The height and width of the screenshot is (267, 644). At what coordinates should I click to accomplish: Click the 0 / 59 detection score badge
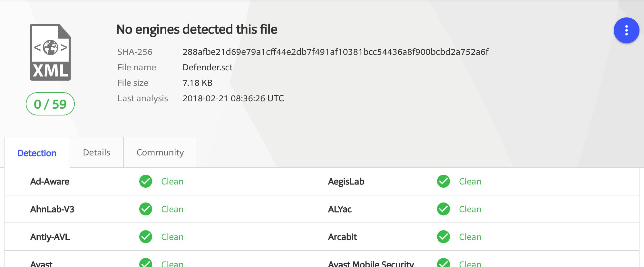pos(50,104)
